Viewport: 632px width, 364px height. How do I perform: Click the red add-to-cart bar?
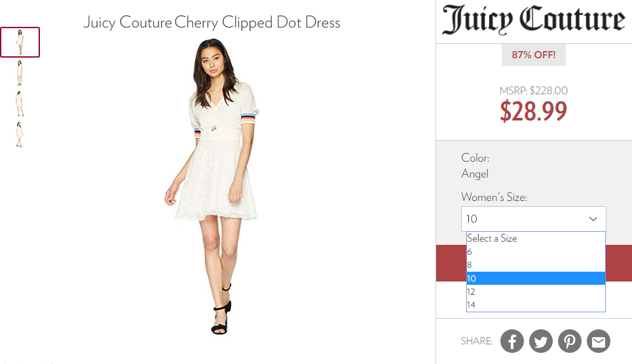(x=451, y=263)
